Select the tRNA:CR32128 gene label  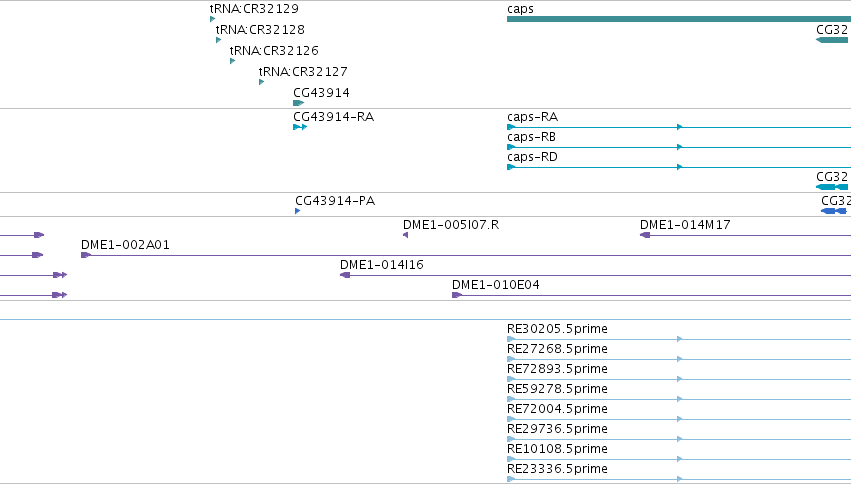[260, 29]
